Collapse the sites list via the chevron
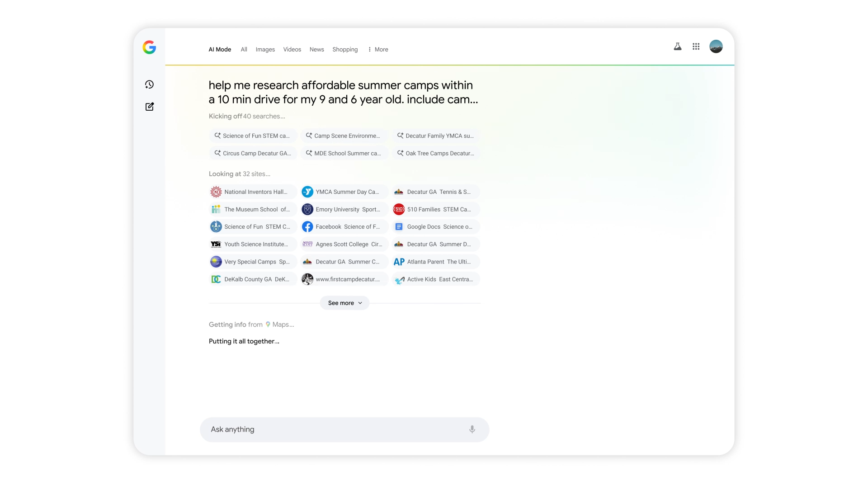The width and height of the screenshot is (868, 488). click(x=360, y=303)
